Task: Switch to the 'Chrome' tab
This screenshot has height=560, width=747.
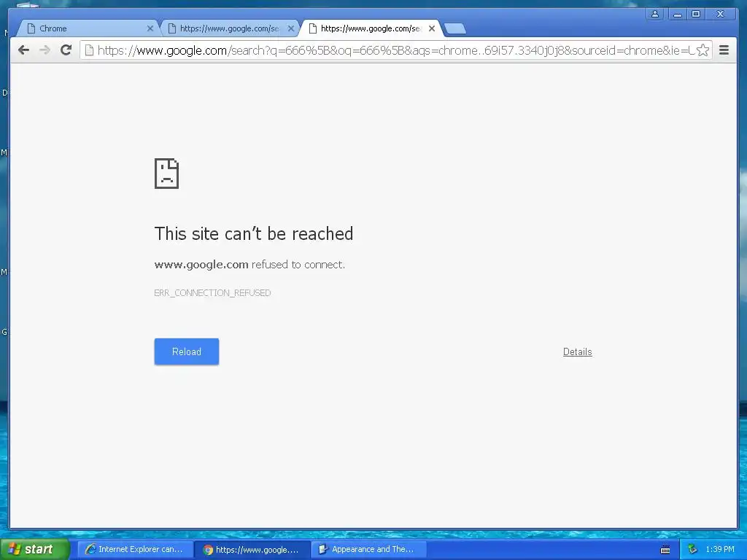Action: click(88, 28)
